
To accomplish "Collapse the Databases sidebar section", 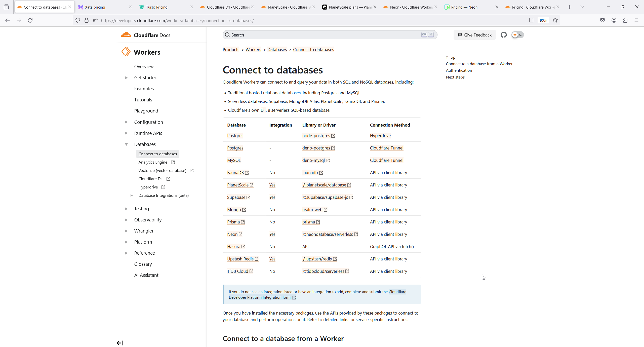I will 126,144.
